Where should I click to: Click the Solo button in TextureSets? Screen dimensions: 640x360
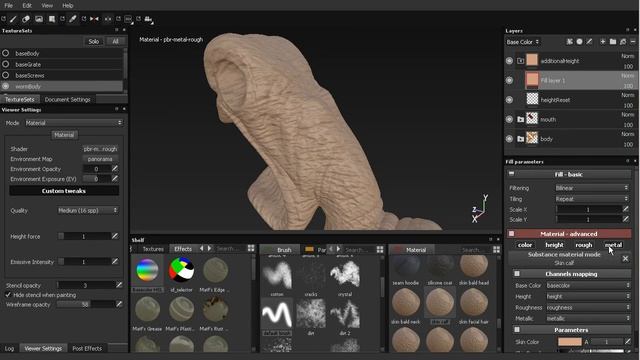pos(94,41)
